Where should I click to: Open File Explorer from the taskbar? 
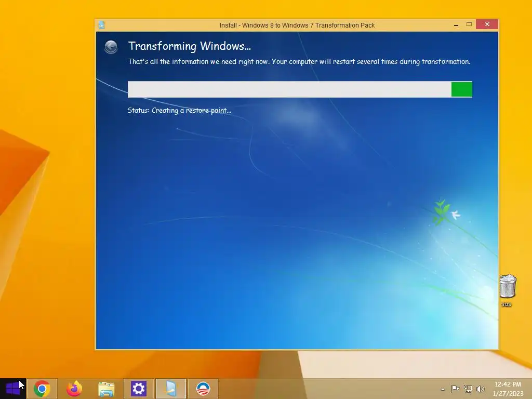(106, 389)
